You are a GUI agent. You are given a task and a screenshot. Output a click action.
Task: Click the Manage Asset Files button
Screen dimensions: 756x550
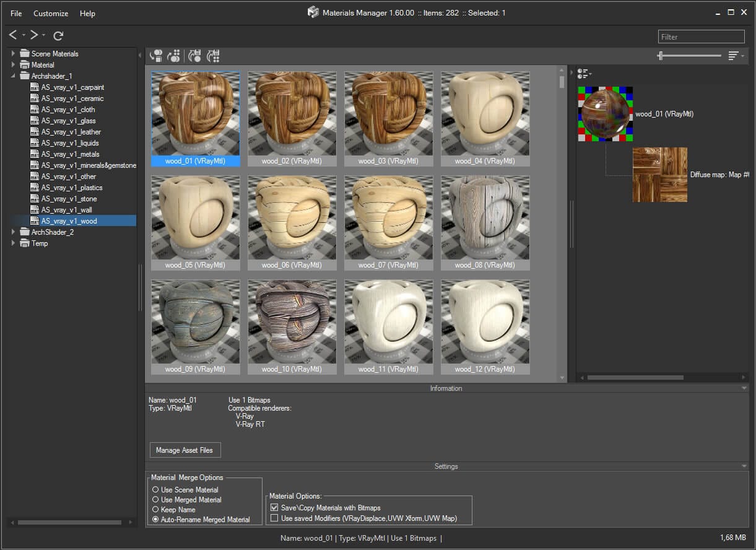185,450
